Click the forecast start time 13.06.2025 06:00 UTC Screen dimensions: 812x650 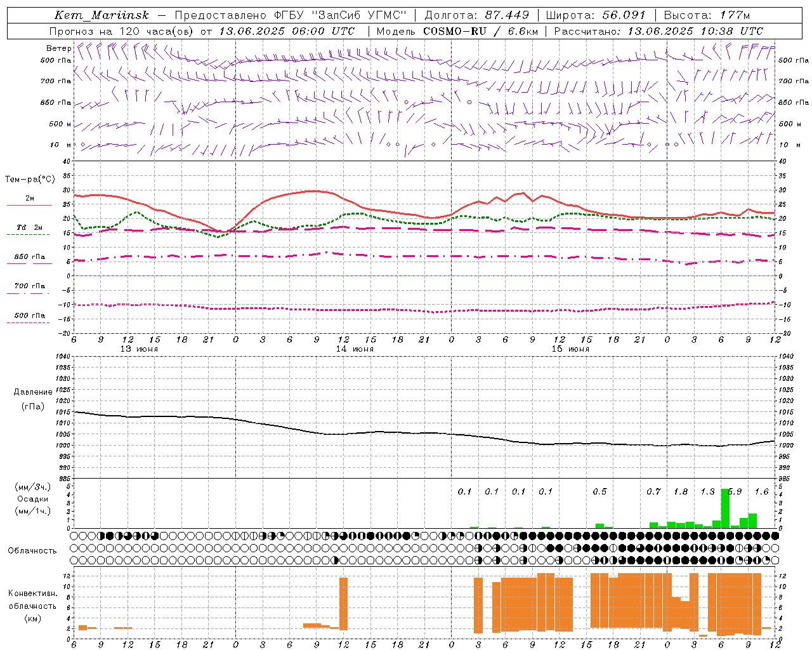click(287, 31)
